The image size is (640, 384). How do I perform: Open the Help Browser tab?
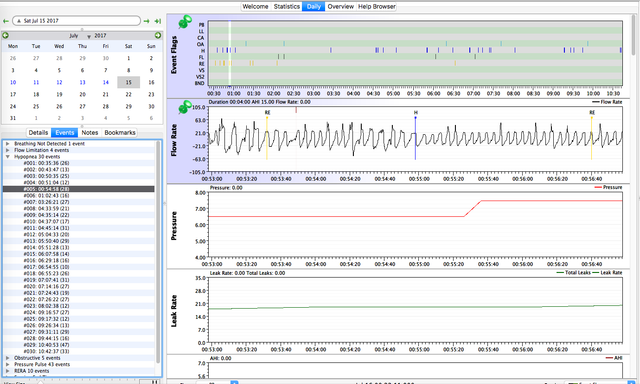(376, 7)
